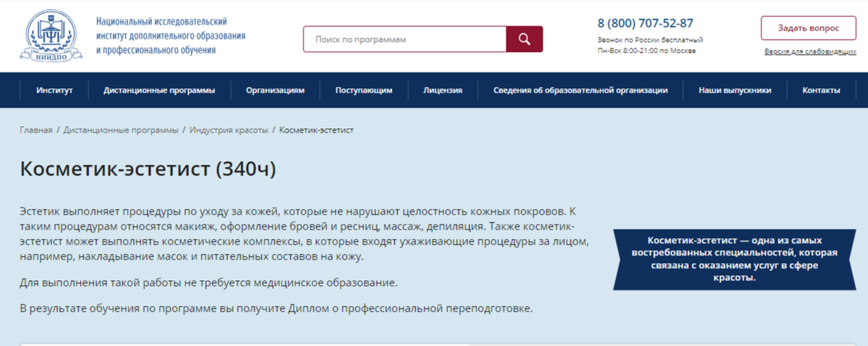The height and width of the screenshot is (346, 868).
Task: Open the Поступающим menu item
Action: point(364,90)
